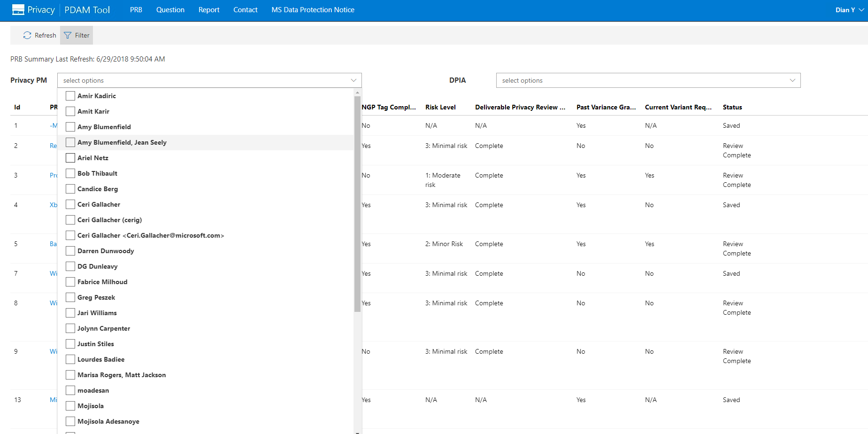The image size is (868, 434).
Task: Select the Amy Blumenfeld, Jean Seely checkbox
Action: [x=70, y=142]
